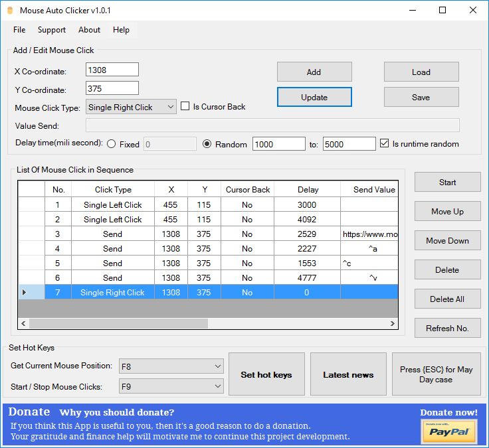Click Single Right Click cell in row 7

[113, 292]
